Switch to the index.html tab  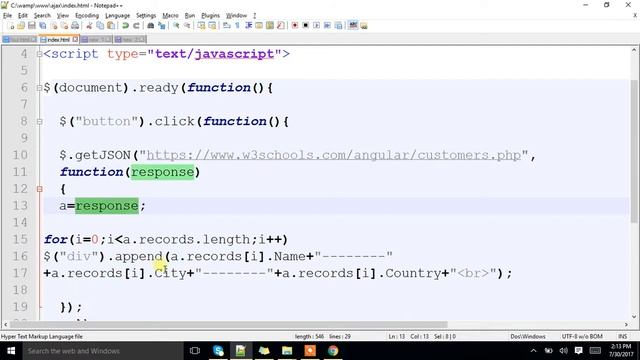(58, 40)
